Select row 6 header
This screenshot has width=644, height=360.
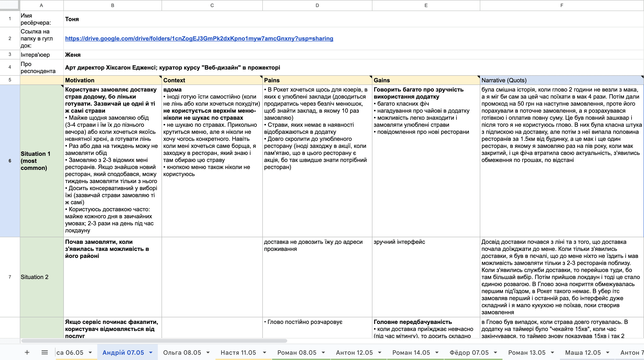click(x=10, y=161)
